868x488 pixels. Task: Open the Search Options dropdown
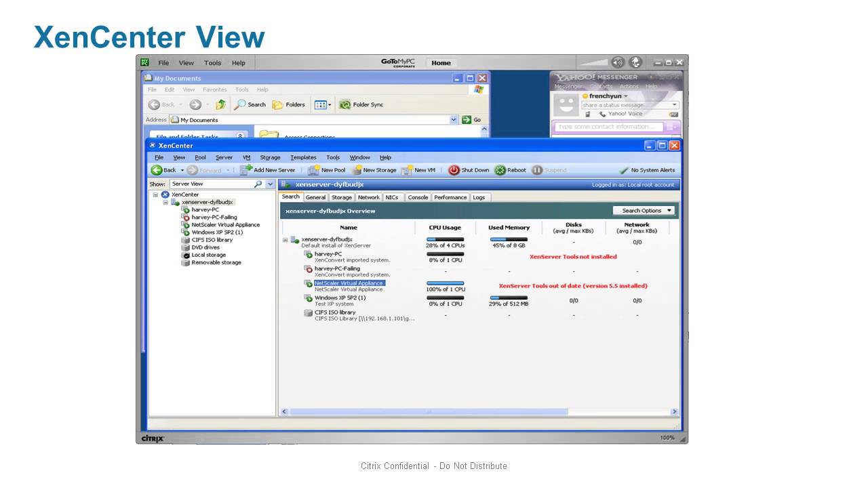point(644,211)
